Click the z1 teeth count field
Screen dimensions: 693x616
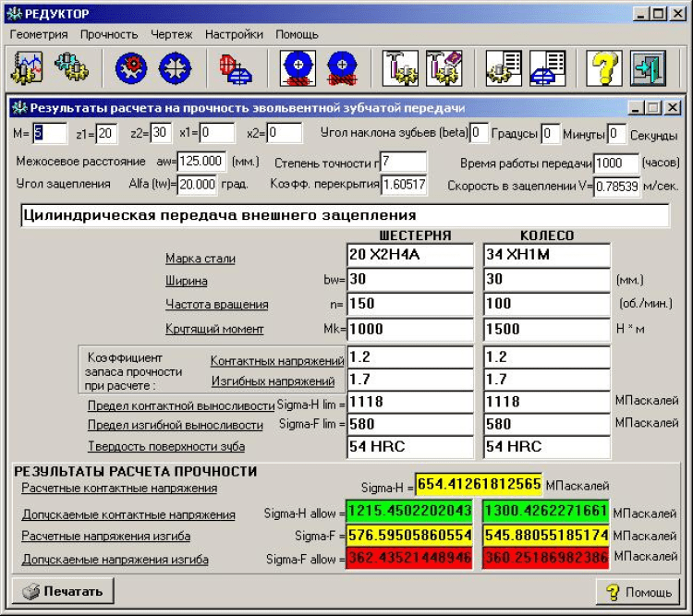(x=106, y=134)
